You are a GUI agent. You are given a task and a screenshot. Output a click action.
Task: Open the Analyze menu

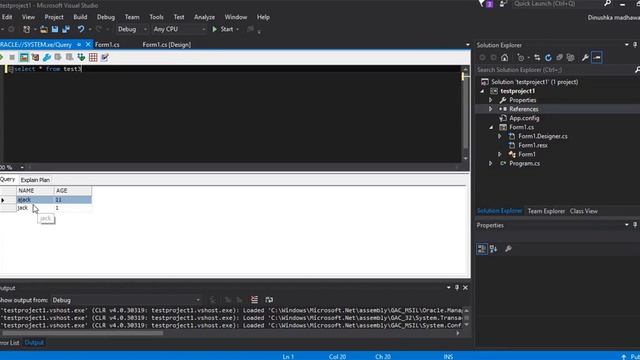(x=204, y=17)
